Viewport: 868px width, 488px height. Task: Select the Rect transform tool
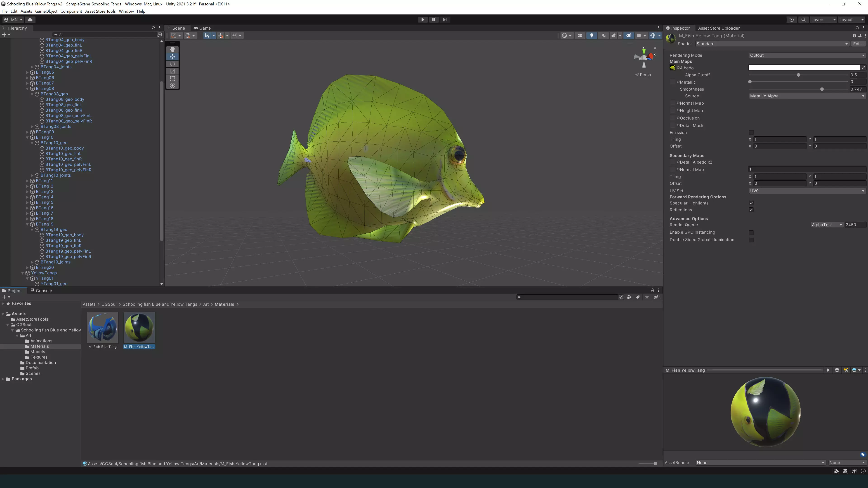click(x=172, y=78)
